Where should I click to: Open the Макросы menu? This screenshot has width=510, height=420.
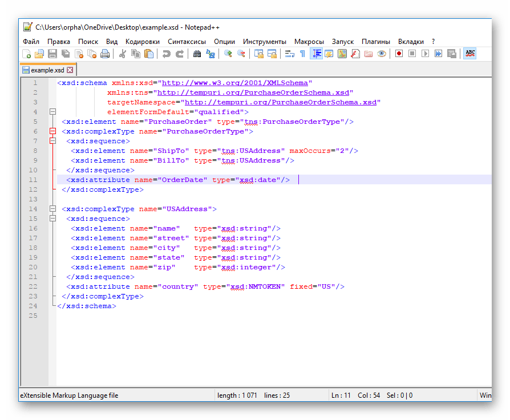click(x=309, y=42)
